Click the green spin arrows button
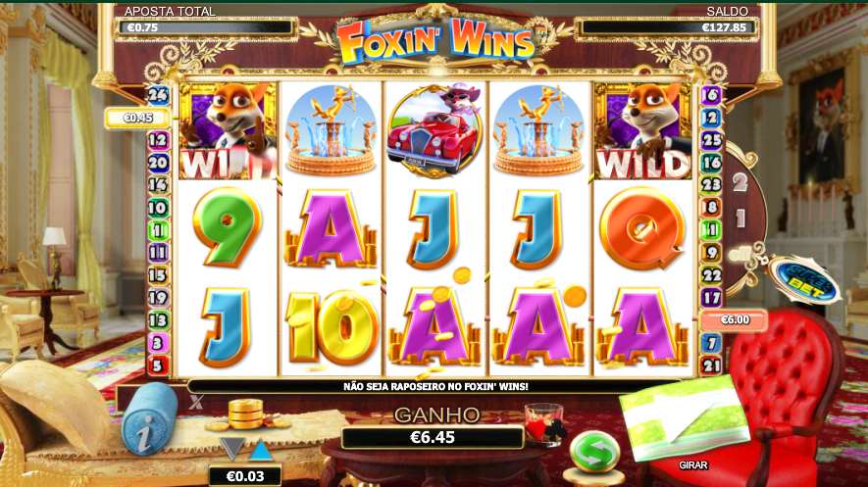Image resolution: width=868 pixels, height=487 pixels. (594, 453)
